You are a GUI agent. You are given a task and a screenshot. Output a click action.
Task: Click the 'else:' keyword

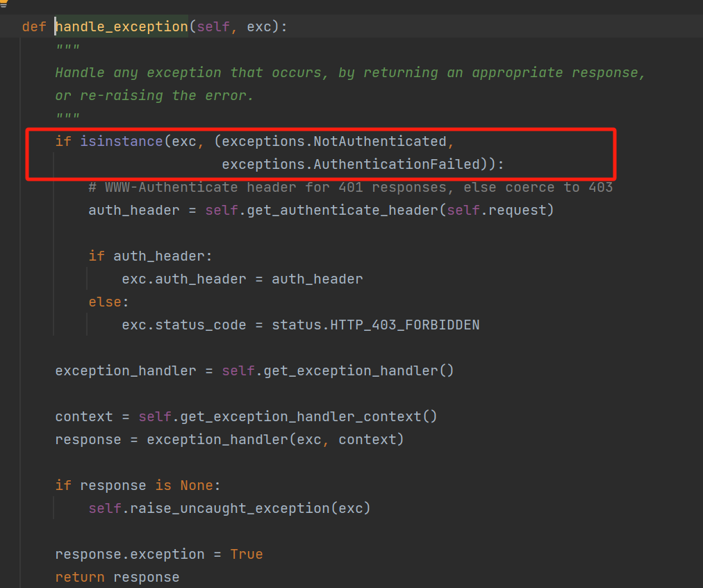pyautogui.click(x=108, y=302)
